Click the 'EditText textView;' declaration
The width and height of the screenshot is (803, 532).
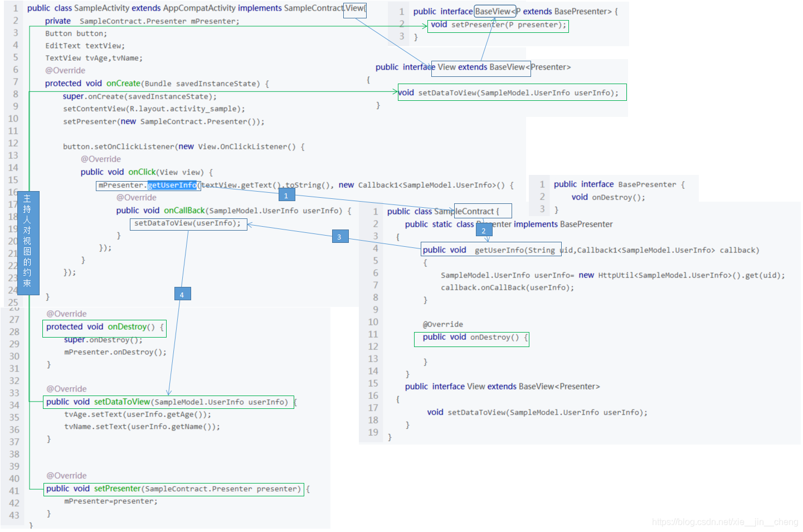[85, 46]
